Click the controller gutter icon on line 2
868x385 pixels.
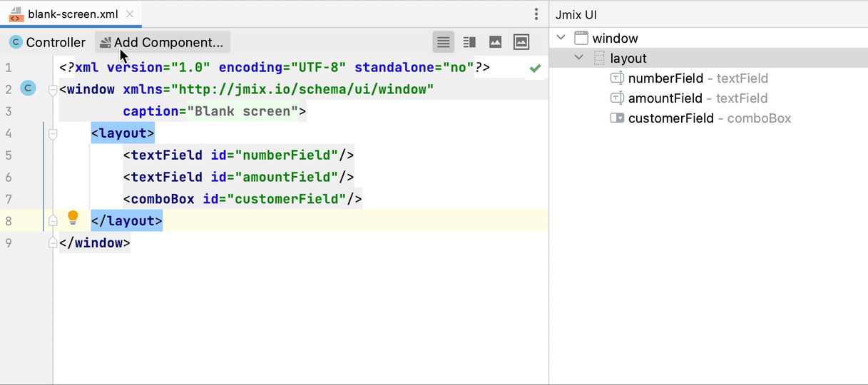(x=27, y=88)
